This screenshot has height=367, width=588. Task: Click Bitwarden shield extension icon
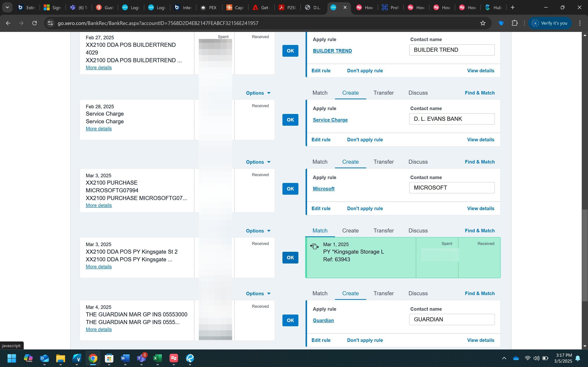(x=501, y=23)
